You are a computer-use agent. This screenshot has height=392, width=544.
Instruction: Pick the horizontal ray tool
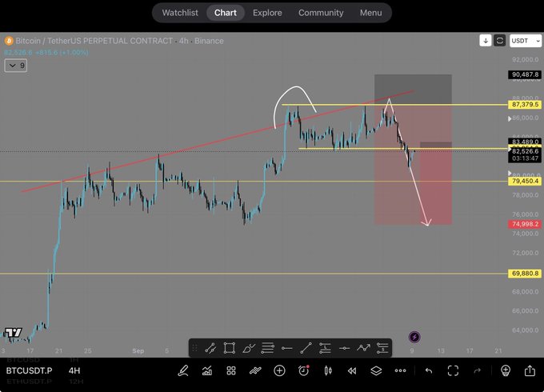pos(287,348)
